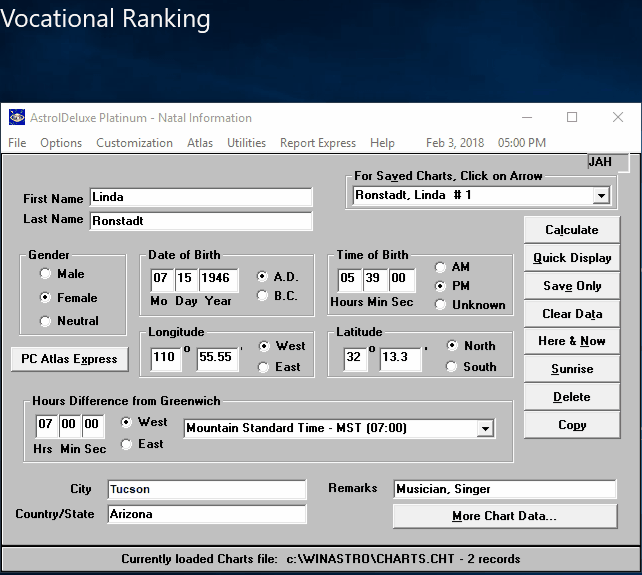Click Greenwich difference seconds field
The image size is (642, 575).
tap(93, 426)
